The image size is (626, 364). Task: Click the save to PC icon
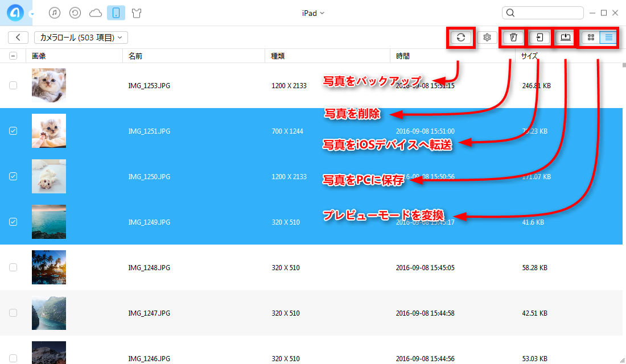pyautogui.click(x=565, y=38)
